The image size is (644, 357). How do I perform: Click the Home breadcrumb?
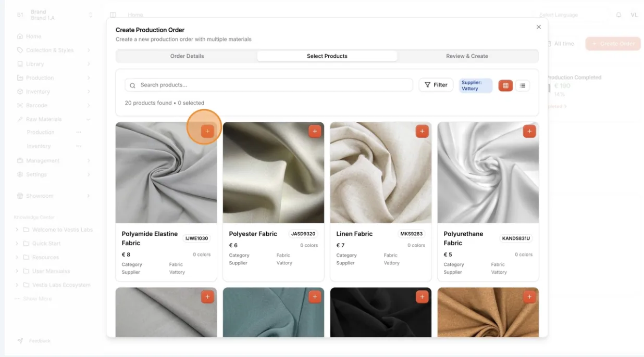click(x=135, y=15)
